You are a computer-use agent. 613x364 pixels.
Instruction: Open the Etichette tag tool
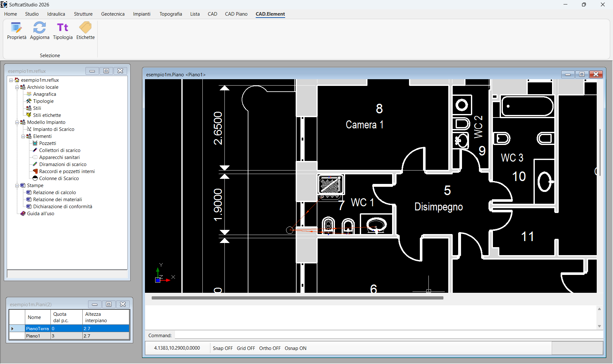85,31
